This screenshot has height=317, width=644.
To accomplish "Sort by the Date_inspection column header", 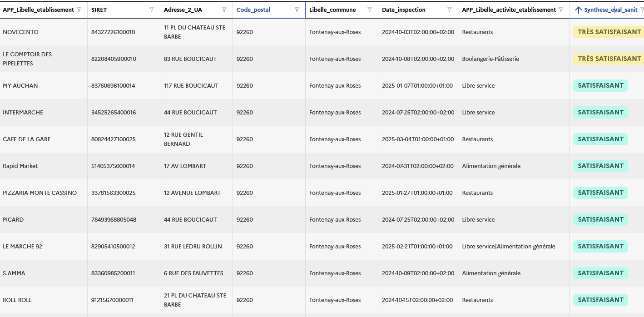I will click(404, 10).
